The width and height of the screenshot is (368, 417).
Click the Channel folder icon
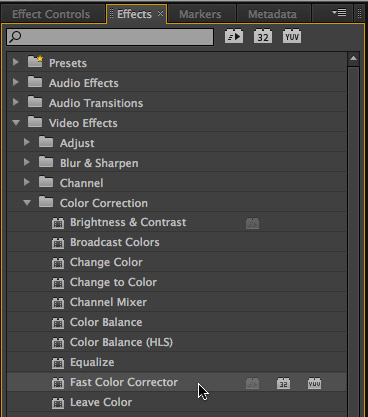coord(46,182)
